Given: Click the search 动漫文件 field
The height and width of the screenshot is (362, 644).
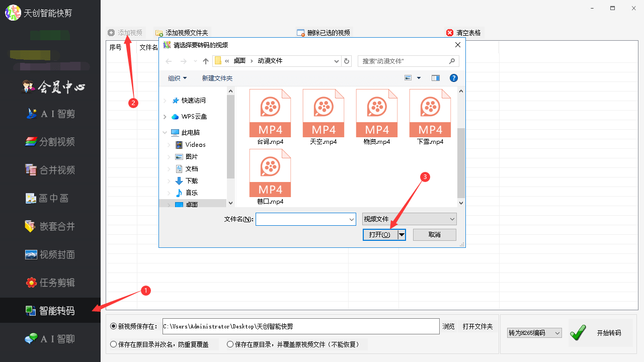Looking at the screenshot, I should pos(408,61).
